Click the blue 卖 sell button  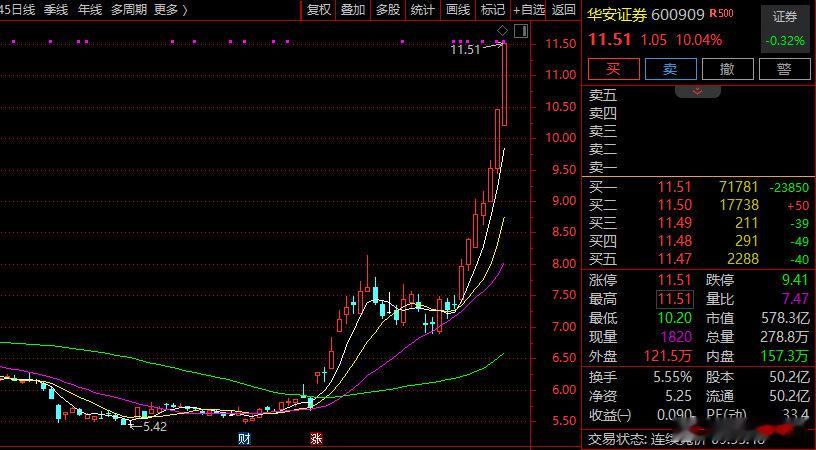(670, 69)
